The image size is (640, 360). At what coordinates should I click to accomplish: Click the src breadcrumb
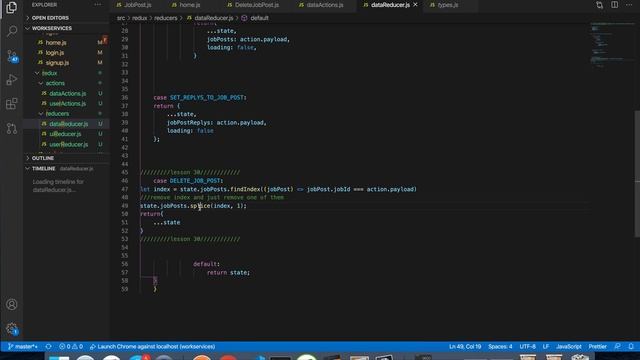click(121, 18)
